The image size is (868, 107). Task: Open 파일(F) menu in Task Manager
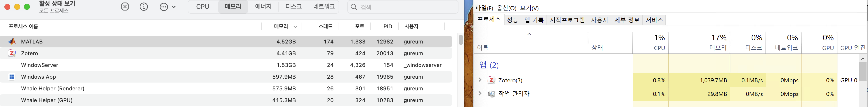click(484, 8)
